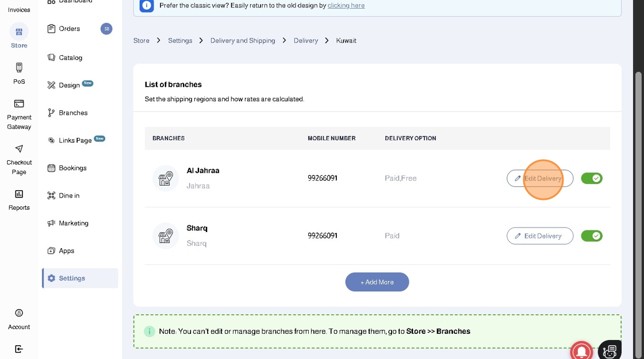Click the 'clicking here' classic view link

[346, 6]
